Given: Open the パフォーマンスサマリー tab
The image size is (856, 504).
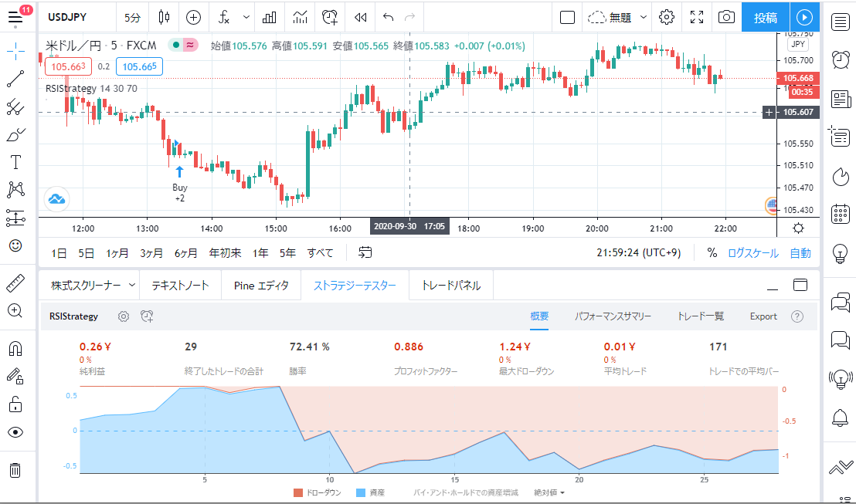Looking at the screenshot, I should point(613,316).
